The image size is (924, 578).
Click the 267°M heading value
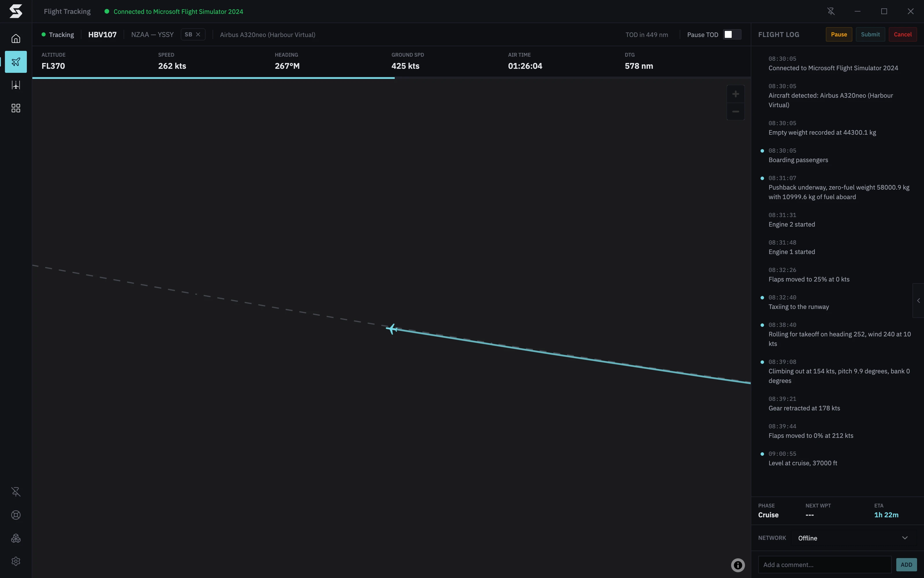tap(287, 66)
